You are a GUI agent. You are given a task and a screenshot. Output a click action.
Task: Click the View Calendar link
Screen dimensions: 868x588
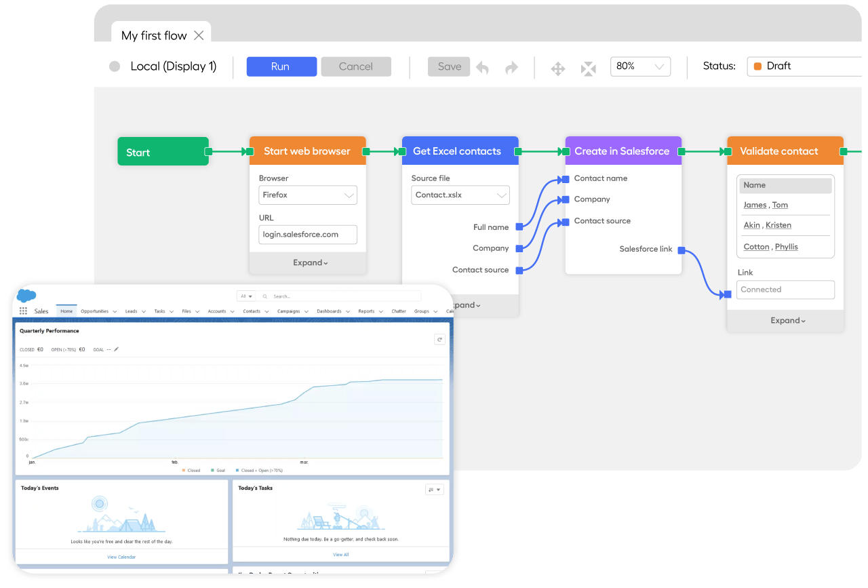point(121,557)
